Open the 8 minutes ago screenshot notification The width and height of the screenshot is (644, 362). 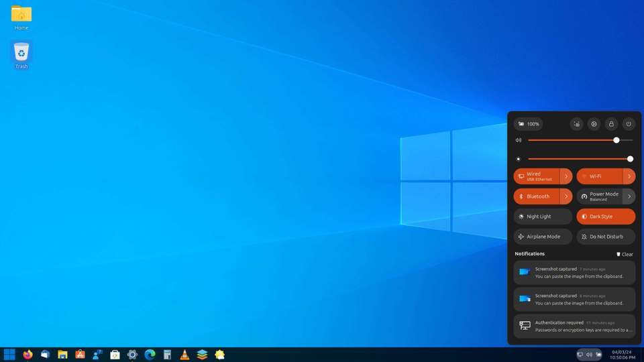click(574, 299)
